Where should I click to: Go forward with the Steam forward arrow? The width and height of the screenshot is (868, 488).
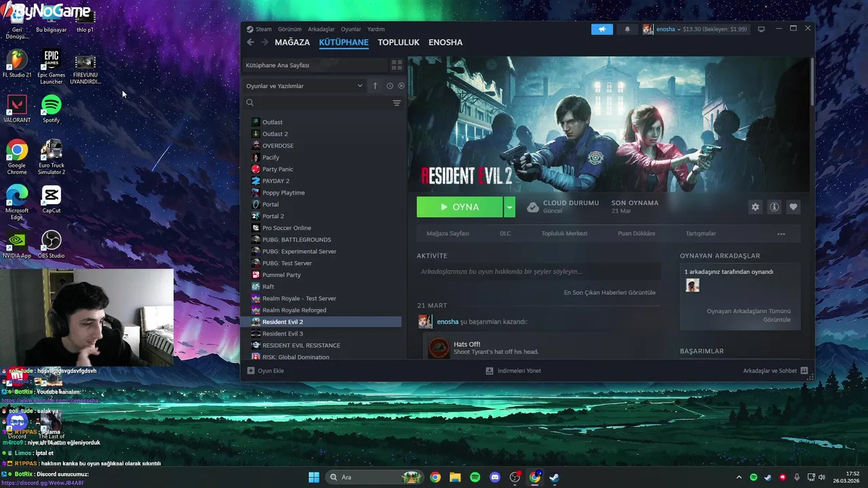click(x=263, y=42)
